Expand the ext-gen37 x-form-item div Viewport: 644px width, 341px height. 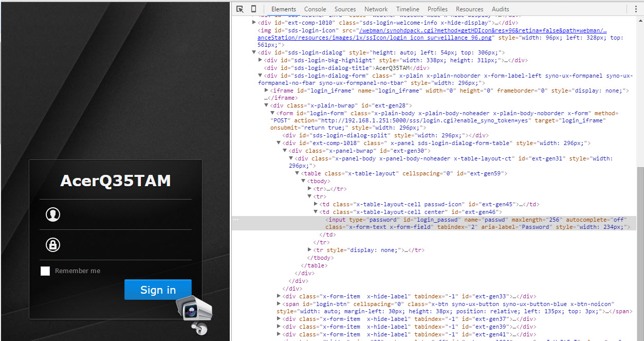(x=279, y=319)
